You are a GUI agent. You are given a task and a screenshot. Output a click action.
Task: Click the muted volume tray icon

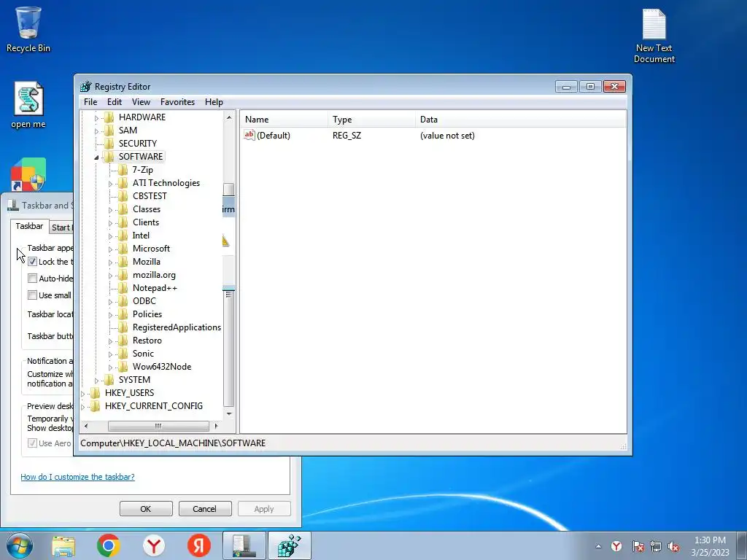tap(673, 547)
